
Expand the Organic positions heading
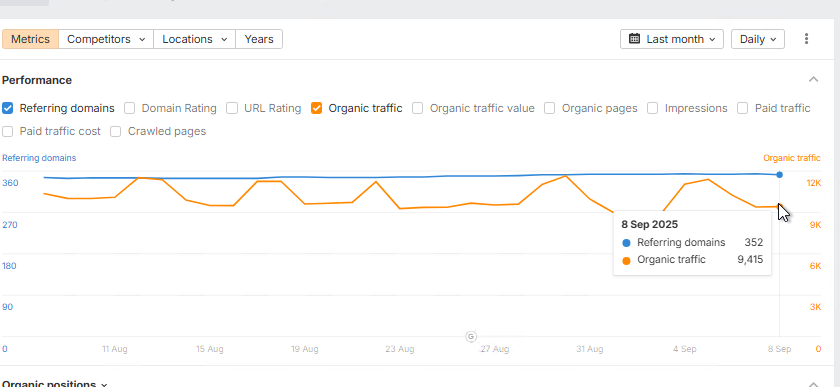(x=55, y=384)
